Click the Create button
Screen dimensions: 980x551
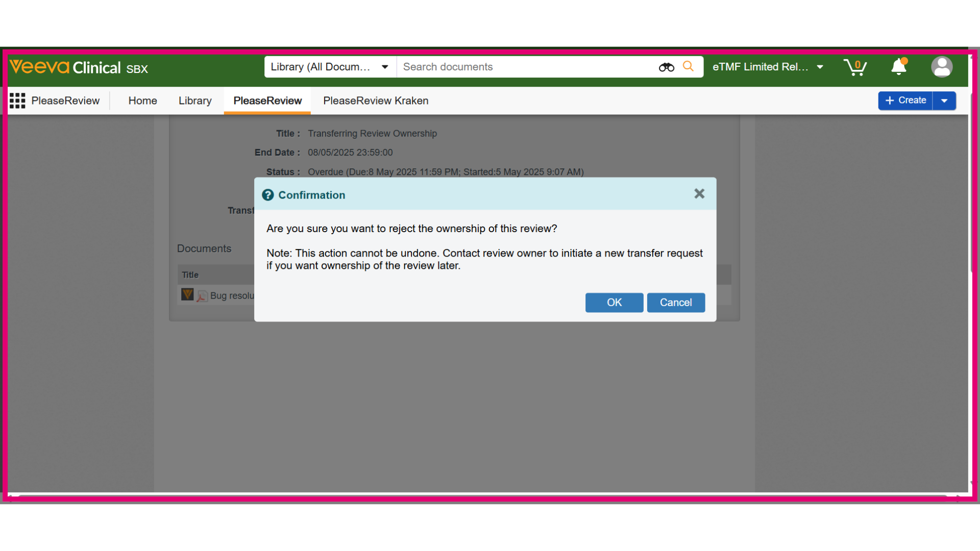[x=905, y=101]
